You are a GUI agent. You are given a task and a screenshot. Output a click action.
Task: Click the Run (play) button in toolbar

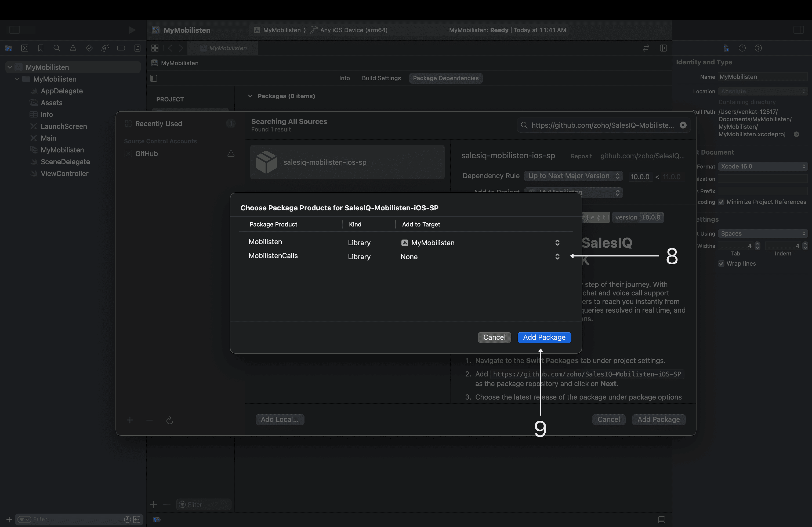click(132, 30)
